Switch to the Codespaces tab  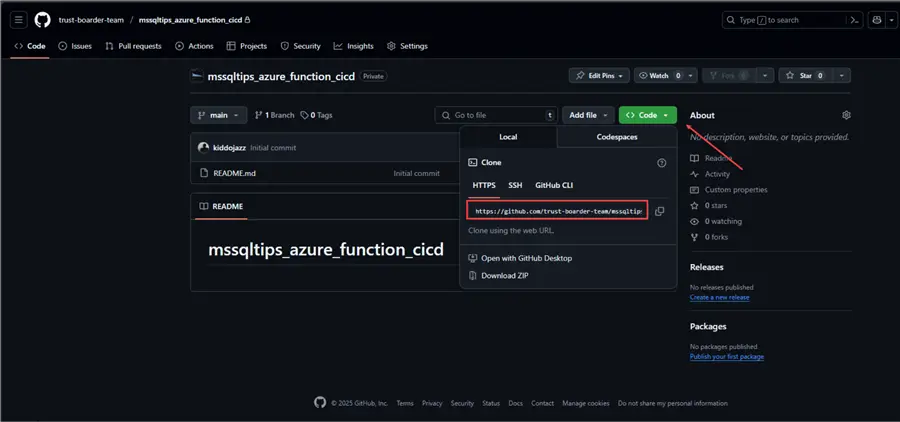(617, 137)
